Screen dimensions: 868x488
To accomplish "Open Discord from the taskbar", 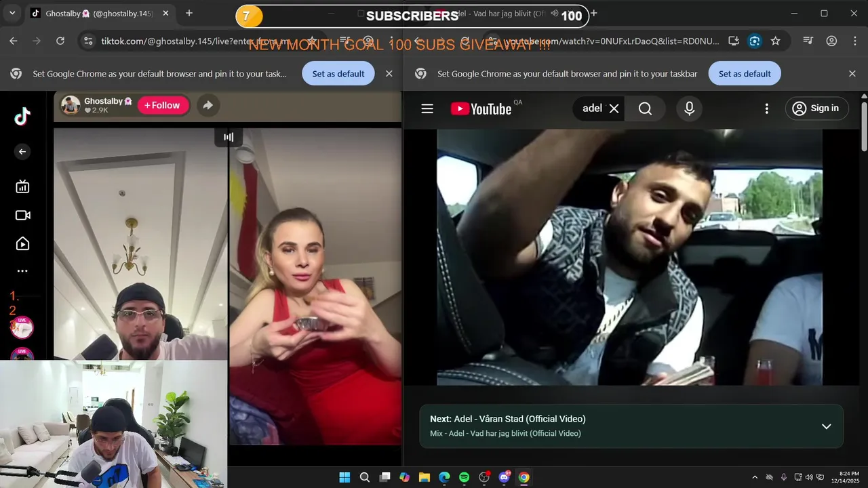I will pyautogui.click(x=504, y=477).
